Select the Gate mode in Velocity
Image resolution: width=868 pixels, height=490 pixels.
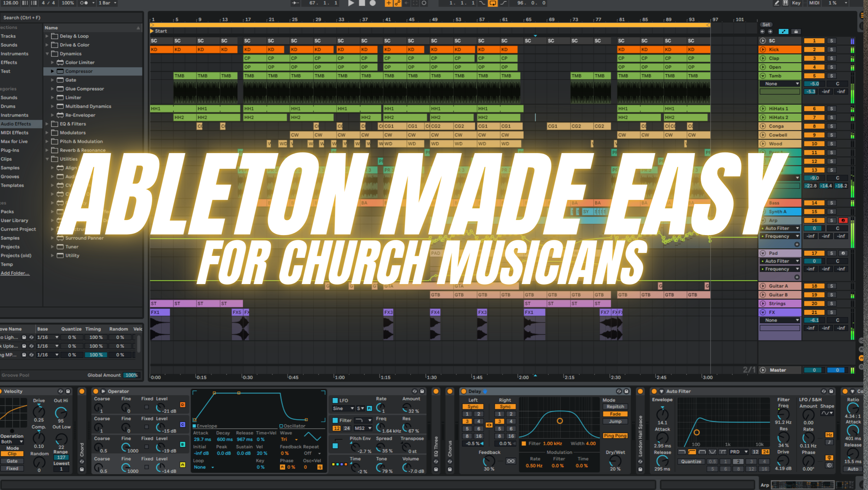[x=12, y=461]
